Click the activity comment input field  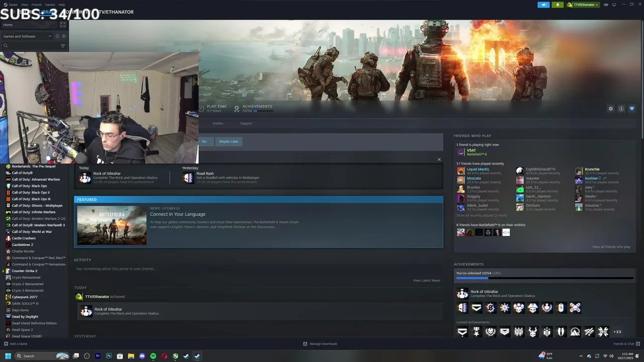(257, 269)
